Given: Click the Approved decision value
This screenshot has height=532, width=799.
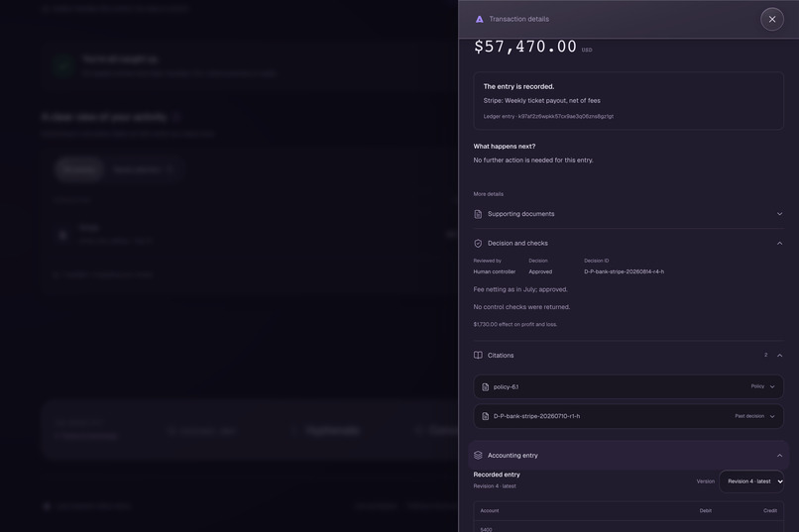Looking at the screenshot, I should [x=540, y=271].
